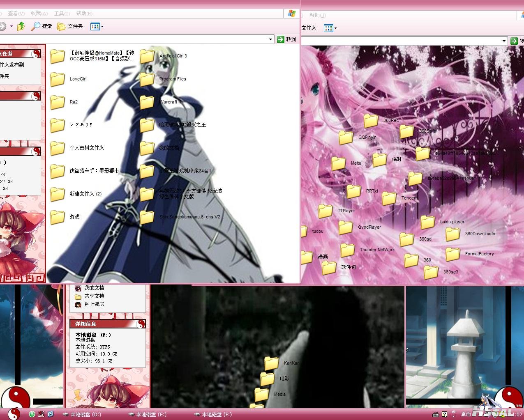Click address input field in left window

tap(134, 39)
